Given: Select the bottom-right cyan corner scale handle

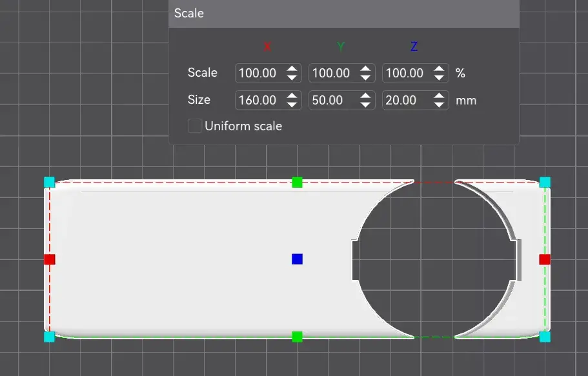Looking at the screenshot, I should point(545,337).
